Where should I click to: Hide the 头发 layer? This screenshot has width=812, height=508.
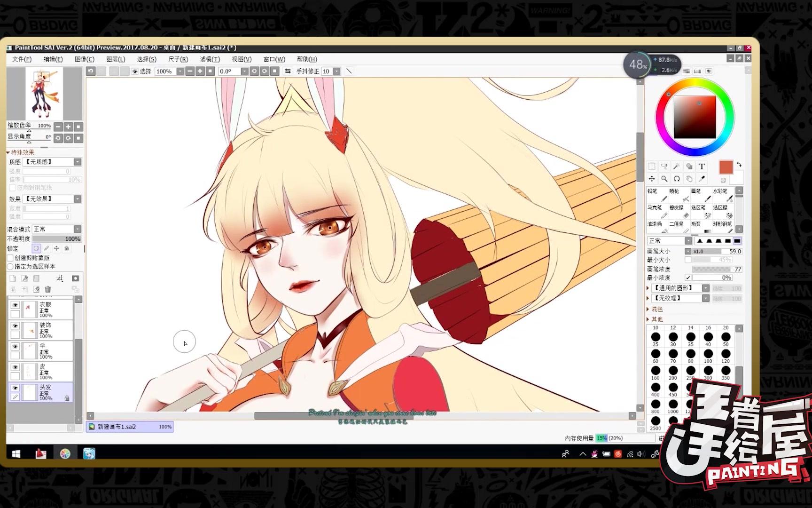(x=15, y=388)
